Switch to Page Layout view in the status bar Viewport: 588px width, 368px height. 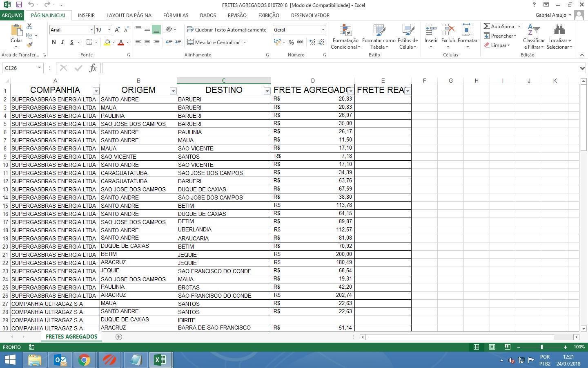[x=492, y=347]
